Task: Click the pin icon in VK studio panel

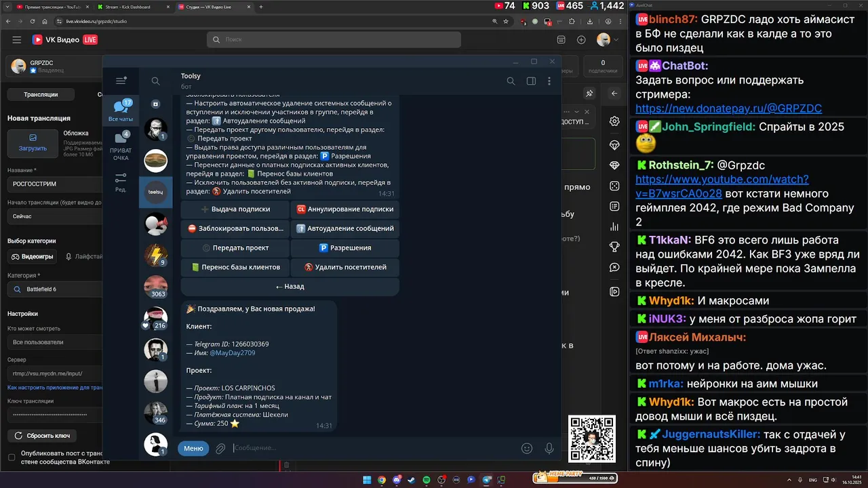Action: coord(590,94)
